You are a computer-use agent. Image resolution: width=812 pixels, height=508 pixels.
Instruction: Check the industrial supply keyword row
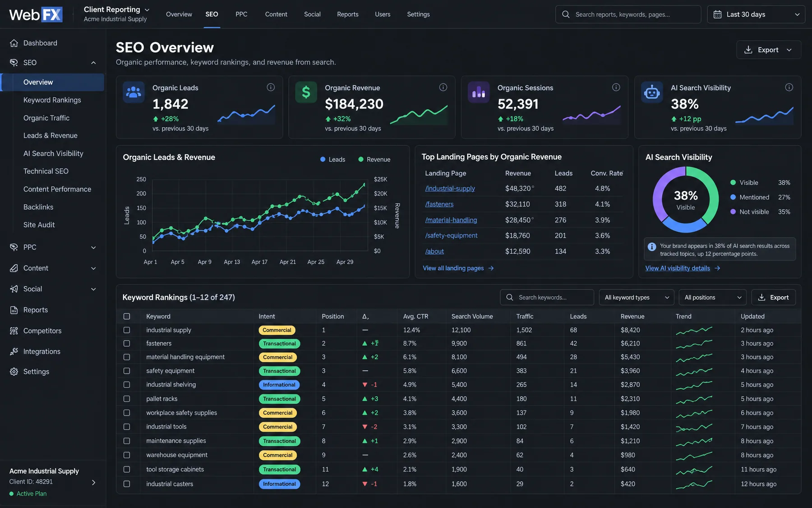(x=127, y=330)
